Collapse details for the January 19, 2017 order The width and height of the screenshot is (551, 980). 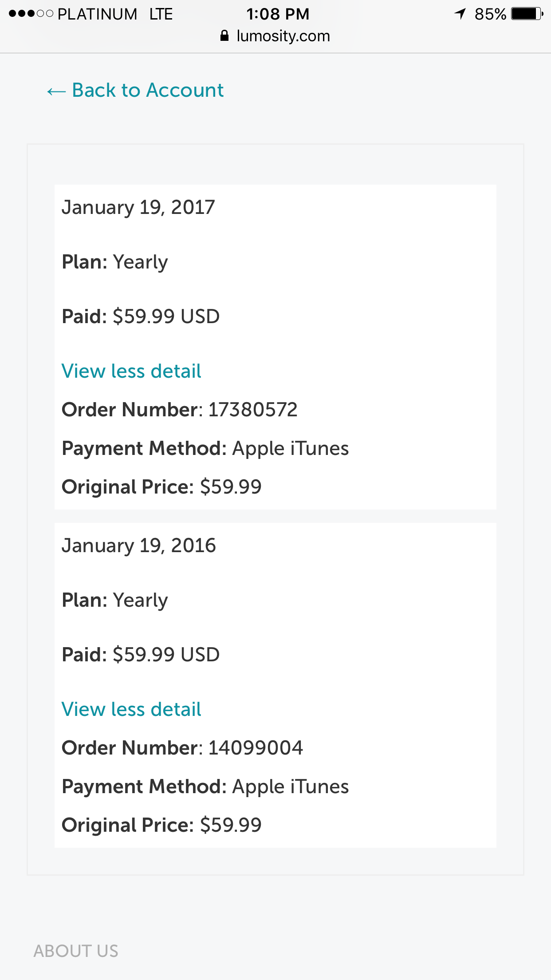131,371
